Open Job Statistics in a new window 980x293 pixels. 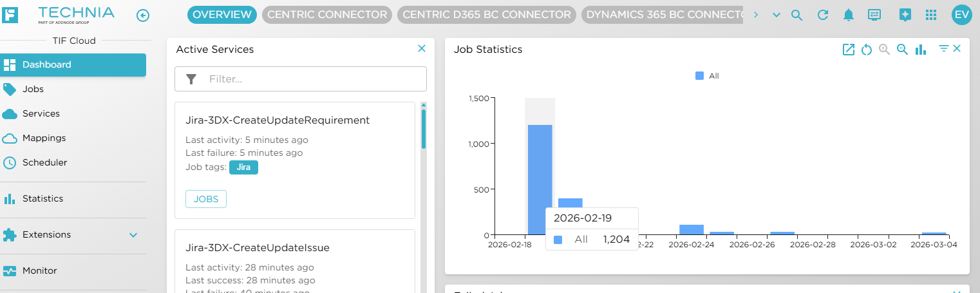click(849, 50)
